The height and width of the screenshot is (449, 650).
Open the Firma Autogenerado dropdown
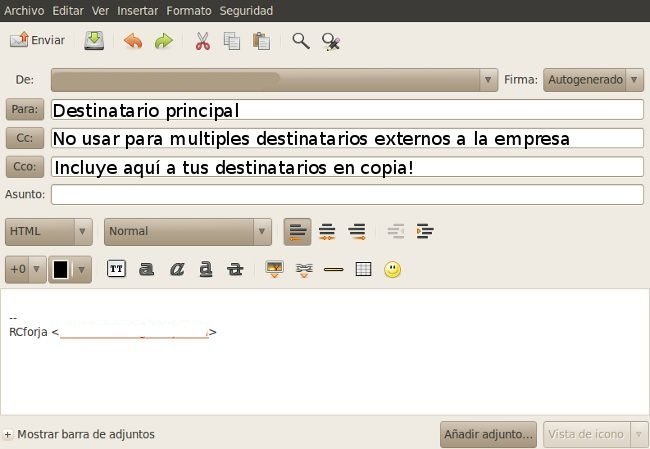pos(593,80)
